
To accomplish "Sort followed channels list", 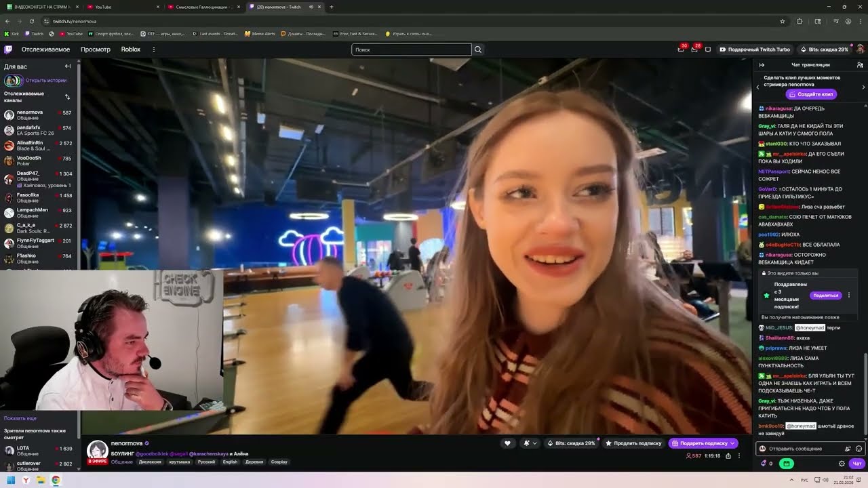I will pos(67,97).
